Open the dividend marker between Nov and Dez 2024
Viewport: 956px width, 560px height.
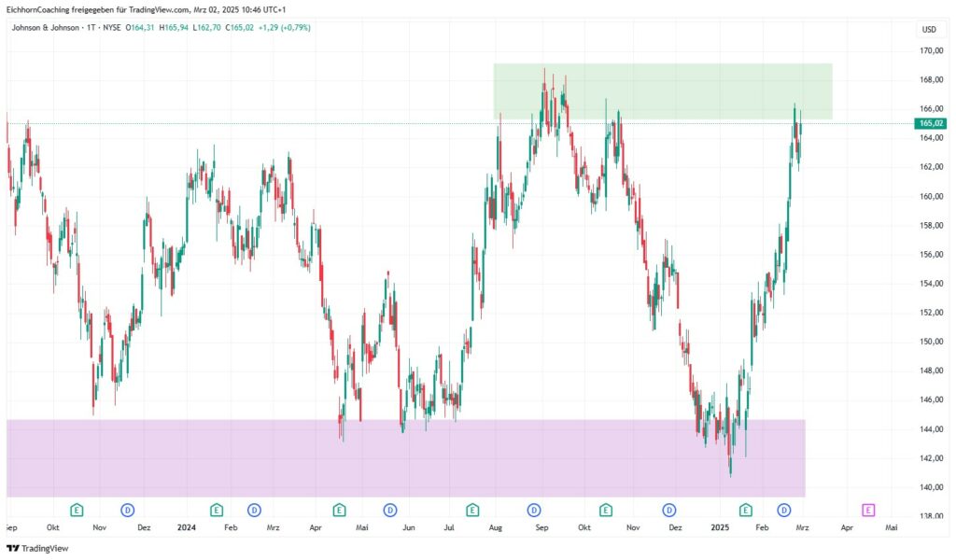click(669, 510)
